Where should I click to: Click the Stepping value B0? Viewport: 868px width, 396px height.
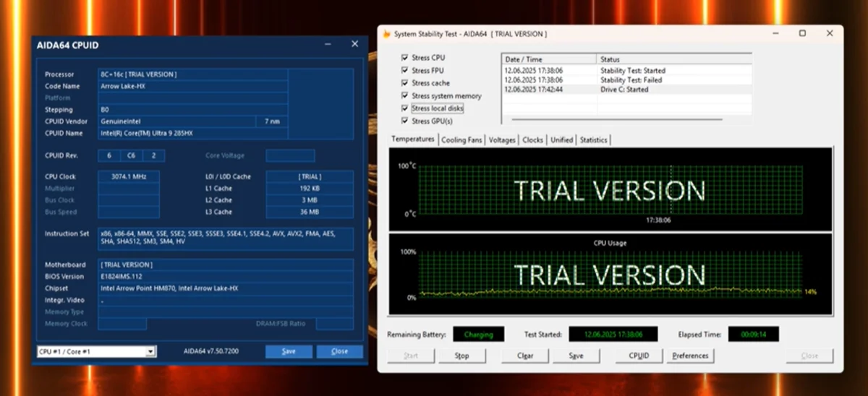tap(192, 110)
